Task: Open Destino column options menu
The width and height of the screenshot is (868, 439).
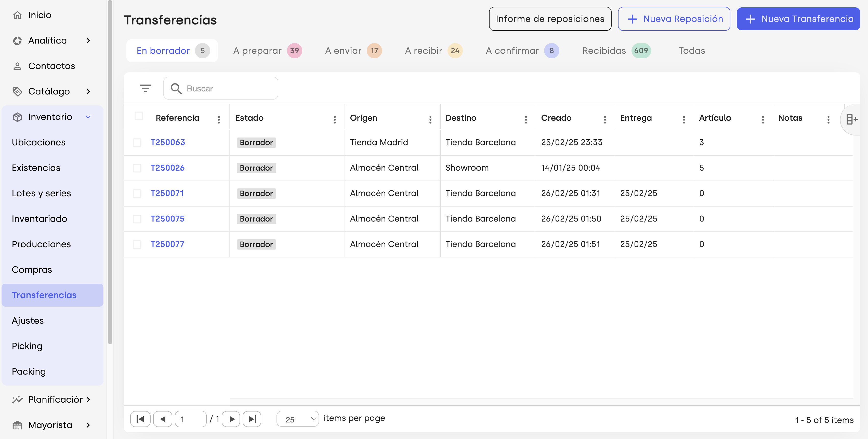Action: 526,119
